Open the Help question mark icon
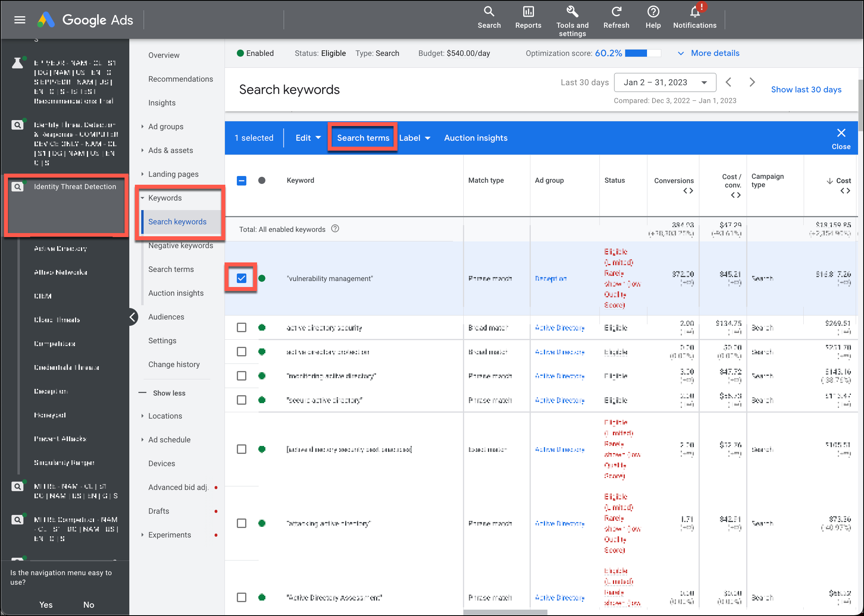The width and height of the screenshot is (864, 616). (x=653, y=12)
